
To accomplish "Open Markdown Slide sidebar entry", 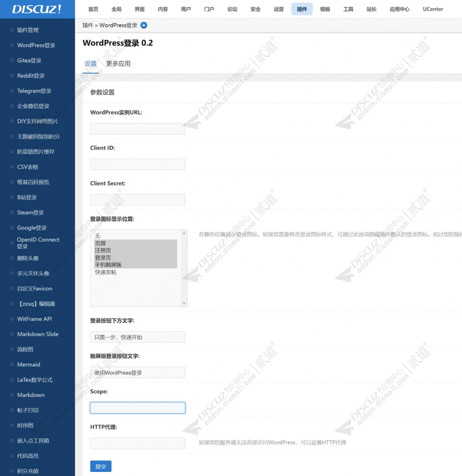I will pyautogui.click(x=38, y=334).
